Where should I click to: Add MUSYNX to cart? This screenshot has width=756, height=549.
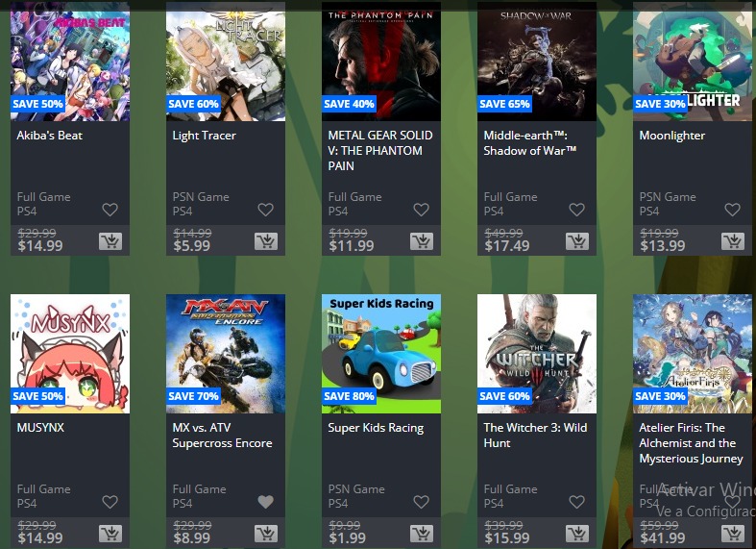pos(110,533)
